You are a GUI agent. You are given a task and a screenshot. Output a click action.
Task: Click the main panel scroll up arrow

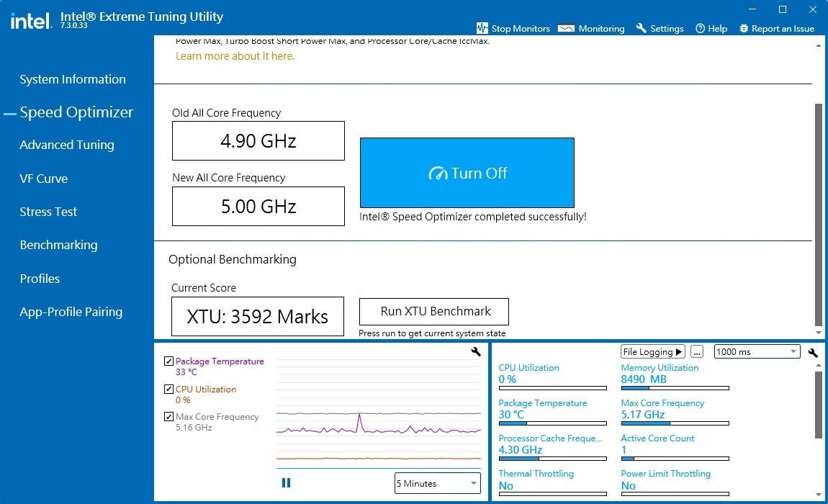[819, 45]
